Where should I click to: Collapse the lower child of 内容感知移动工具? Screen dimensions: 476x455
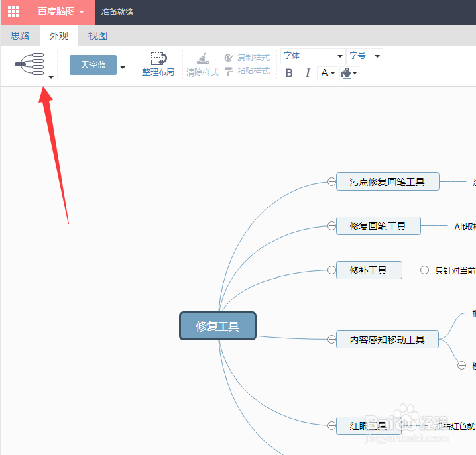point(461,365)
